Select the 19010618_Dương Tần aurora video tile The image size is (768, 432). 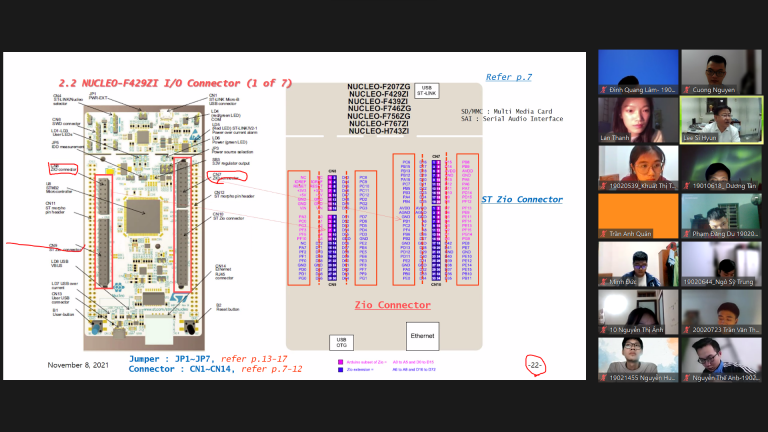tap(721, 168)
